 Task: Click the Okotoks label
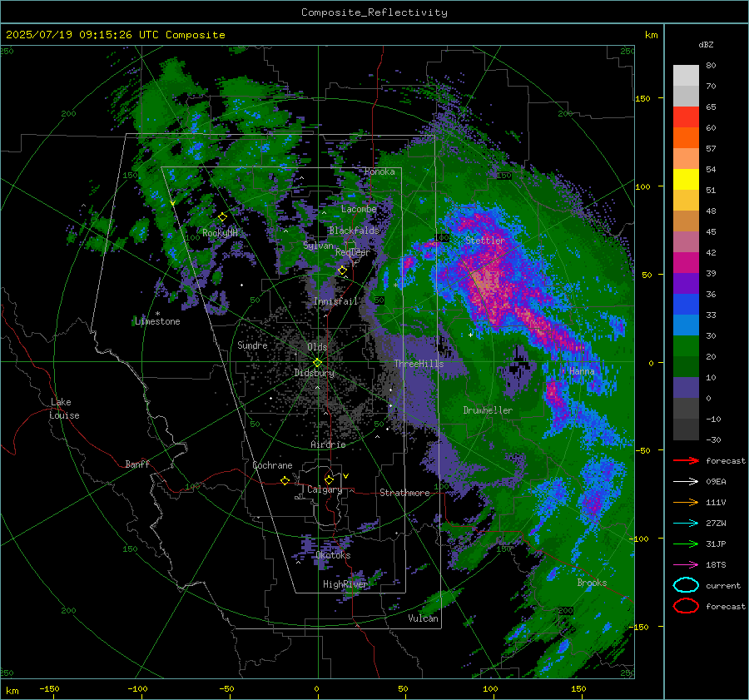pyautogui.click(x=333, y=555)
